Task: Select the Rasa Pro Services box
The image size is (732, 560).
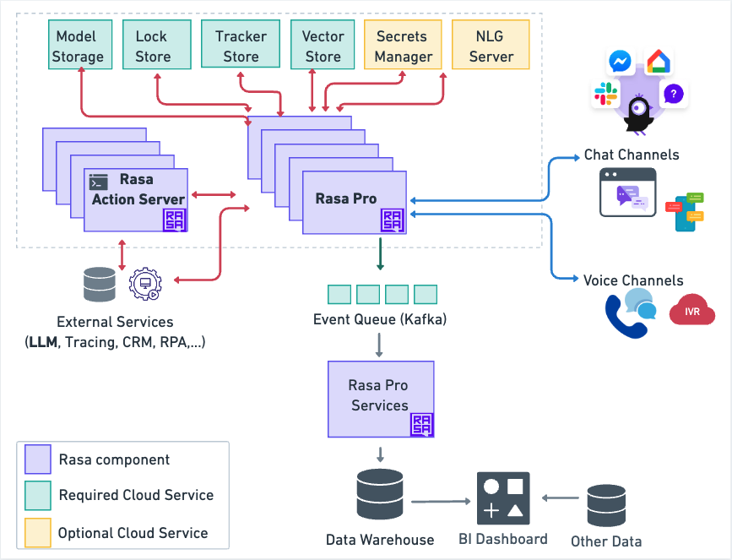Action: tap(380, 396)
